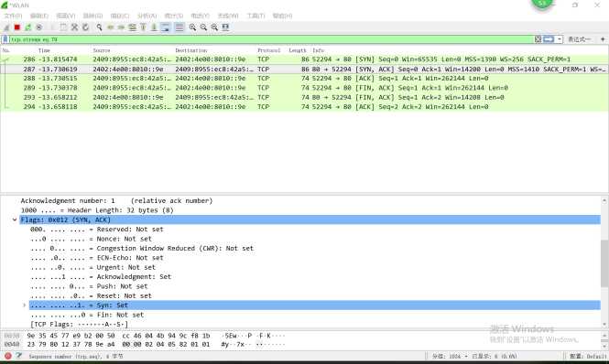
Task: Open Find Packet with the magnifier icon
Action: [x=100, y=27]
